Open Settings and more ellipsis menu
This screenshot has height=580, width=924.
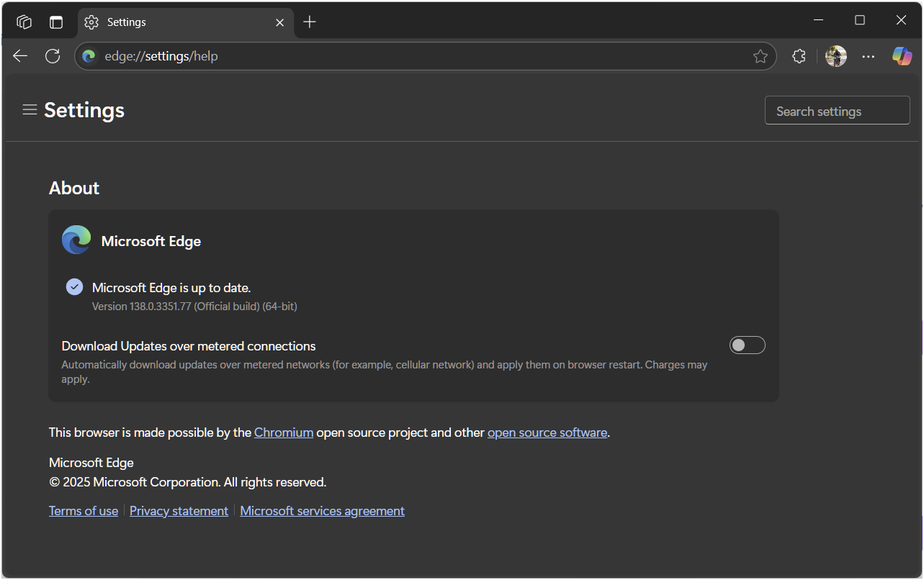point(869,56)
